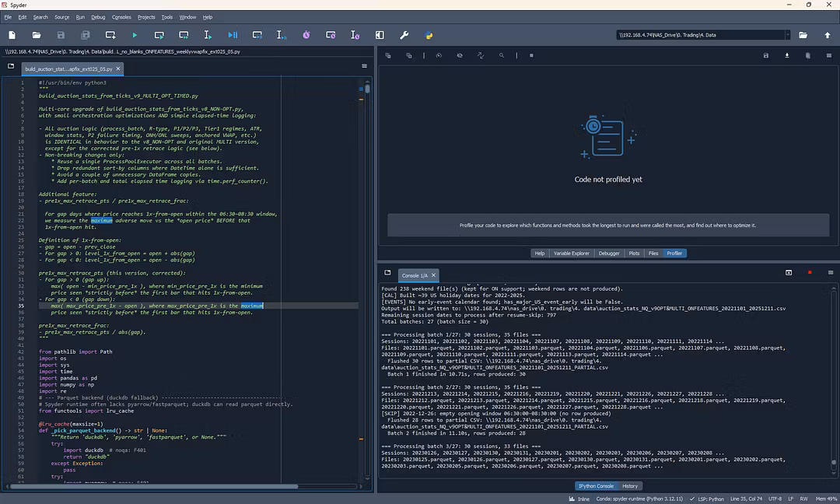Open the editor pane options hamburger menu
The image size is (840, 504).
pos(364,66)
